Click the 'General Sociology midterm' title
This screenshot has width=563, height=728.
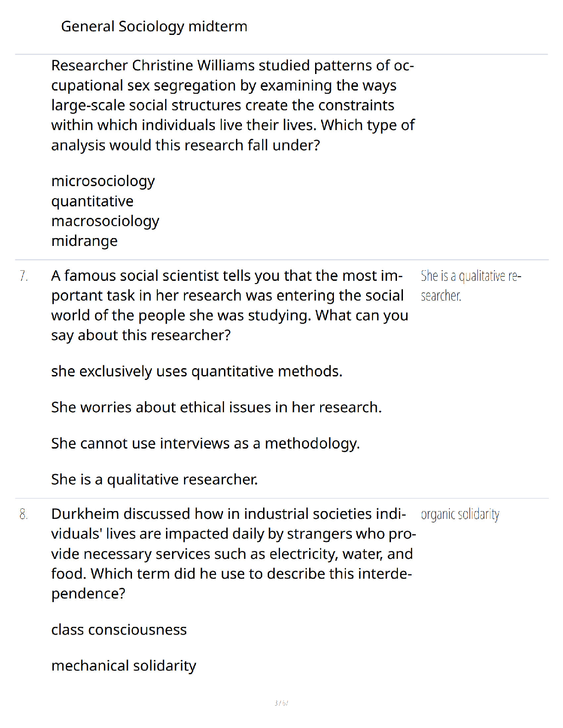pyautogui.click(x=154, y=27)
